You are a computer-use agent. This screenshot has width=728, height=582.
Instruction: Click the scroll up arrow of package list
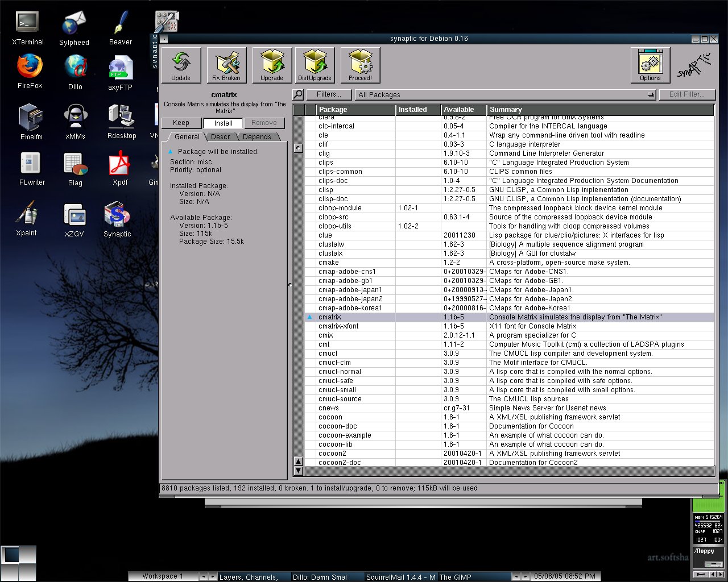[x=298, y=461]
